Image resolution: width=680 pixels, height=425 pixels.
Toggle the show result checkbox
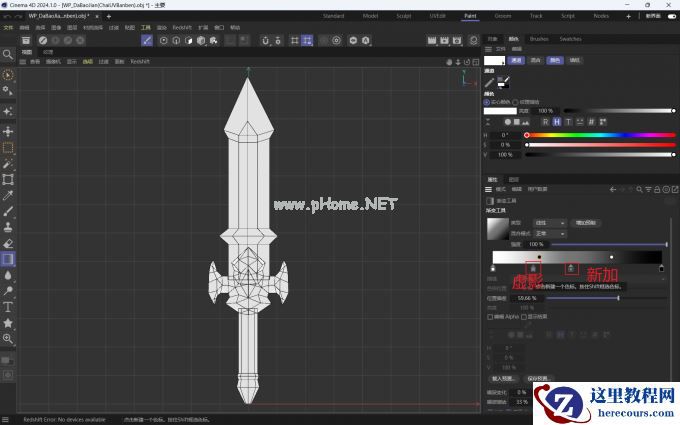[524, 317]
